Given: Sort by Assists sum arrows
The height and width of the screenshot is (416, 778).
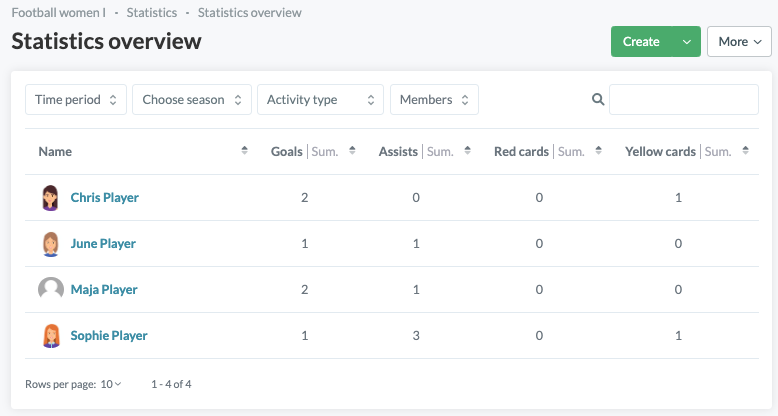Looking at the screenshot, I should (x=467, y=150).
